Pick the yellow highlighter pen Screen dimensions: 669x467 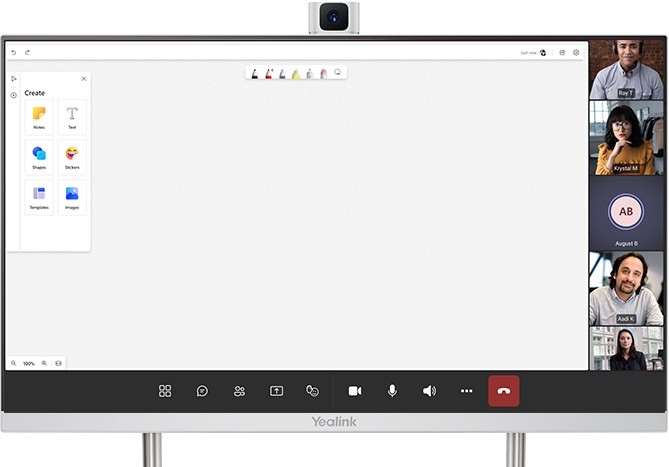296,73
